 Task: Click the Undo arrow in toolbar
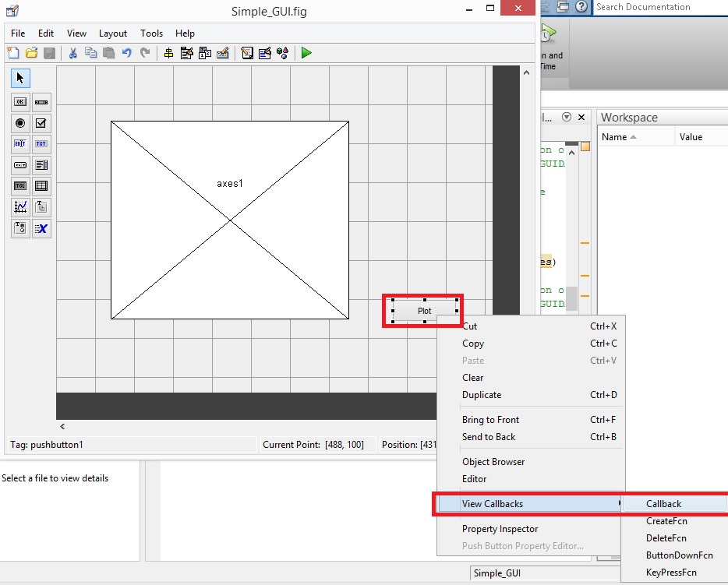pos(127,53)
